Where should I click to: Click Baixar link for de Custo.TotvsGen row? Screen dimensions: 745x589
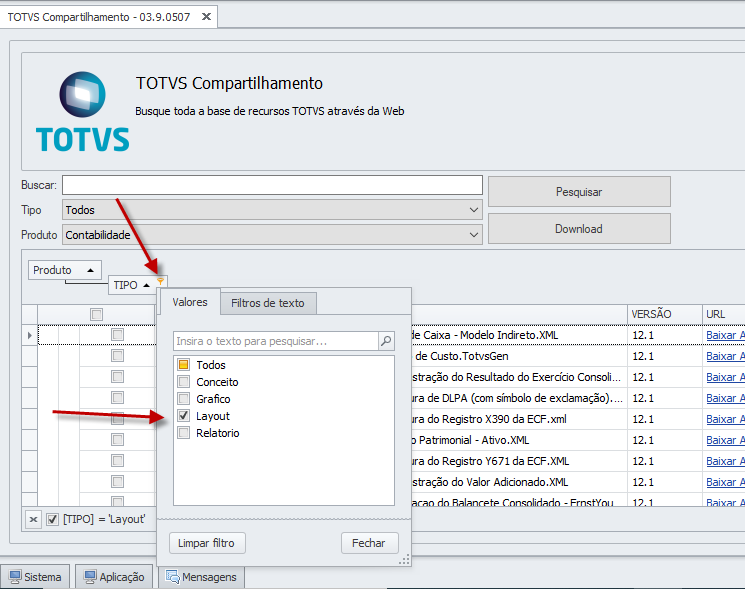(x=725, y=356)
